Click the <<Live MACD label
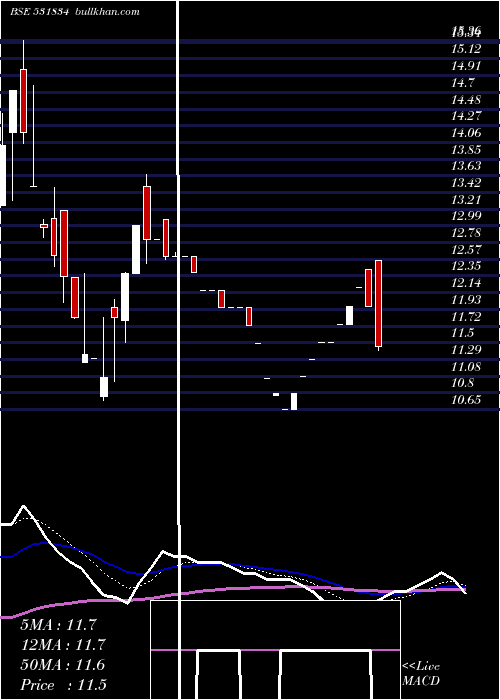The image size is (500, 700). [x=421, y=673]
